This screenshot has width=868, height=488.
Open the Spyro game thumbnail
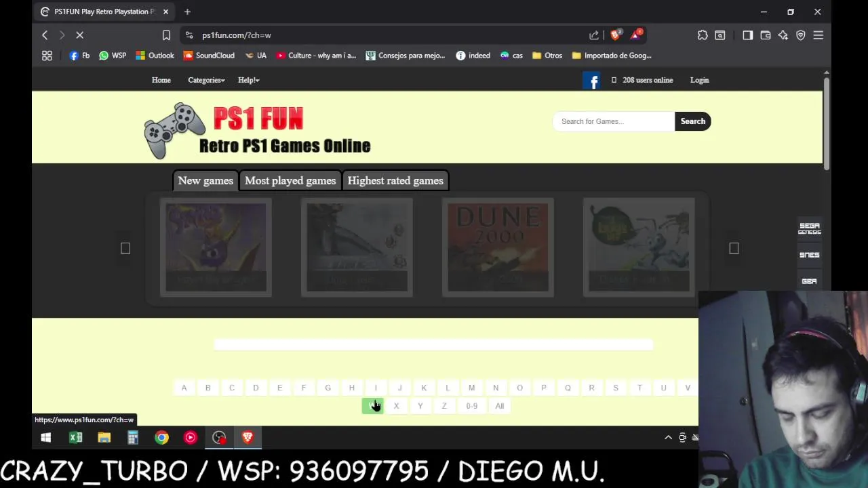(x=216, y=247)
